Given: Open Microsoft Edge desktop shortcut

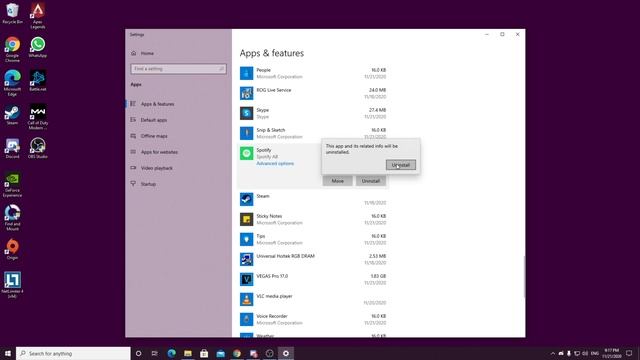Looking at the screenshot, I should [x=12, y=83].
